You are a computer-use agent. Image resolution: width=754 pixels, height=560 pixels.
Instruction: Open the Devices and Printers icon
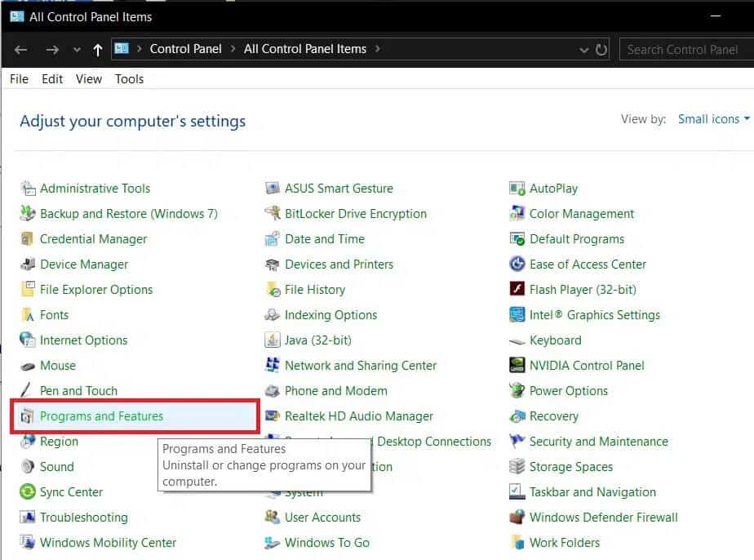coord(273,264)
